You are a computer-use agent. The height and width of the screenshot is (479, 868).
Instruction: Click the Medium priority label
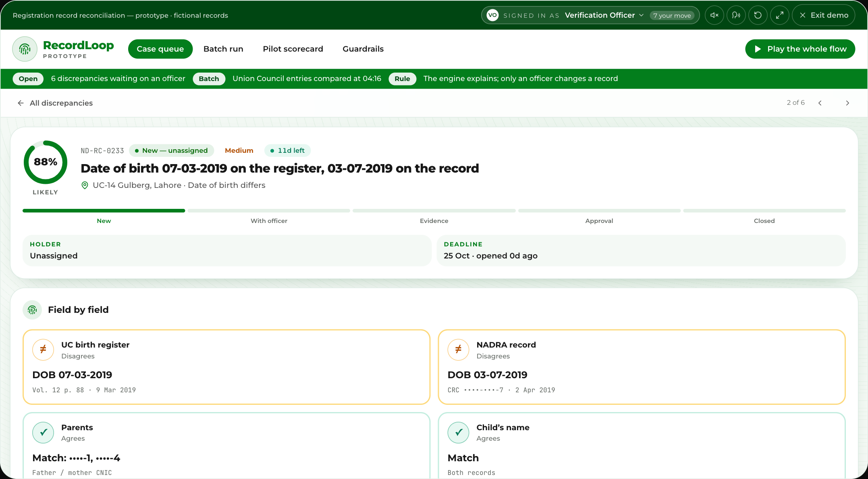click(239, 150)
